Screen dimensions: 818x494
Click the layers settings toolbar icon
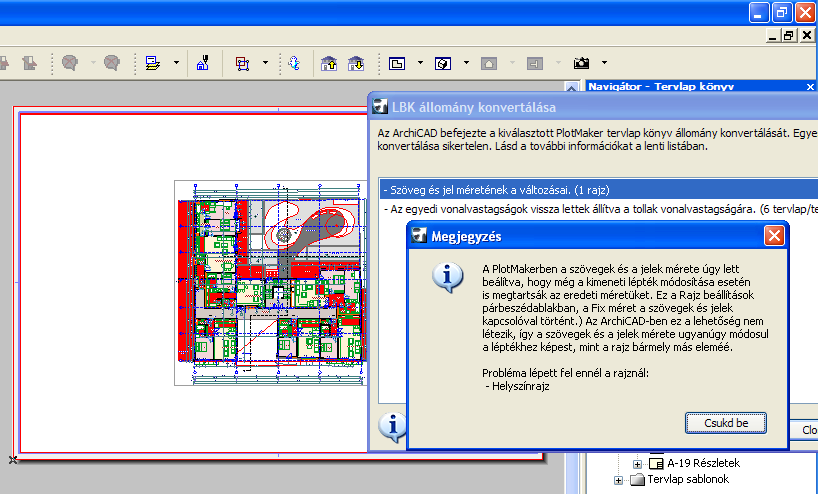152,63
